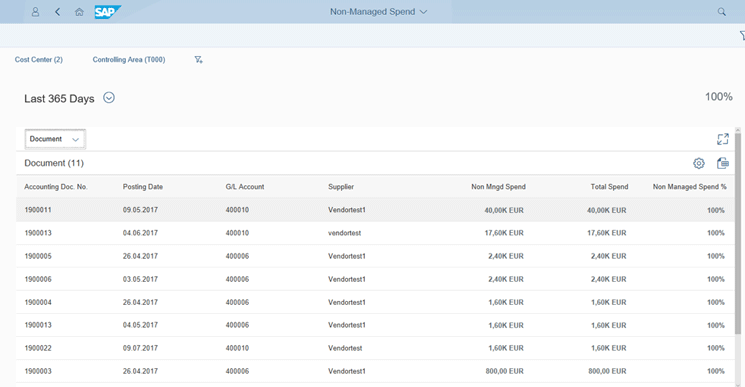
Task: Click the Non Mngd Spend column header
Action: pyautogui.click(x=498, y=187)
